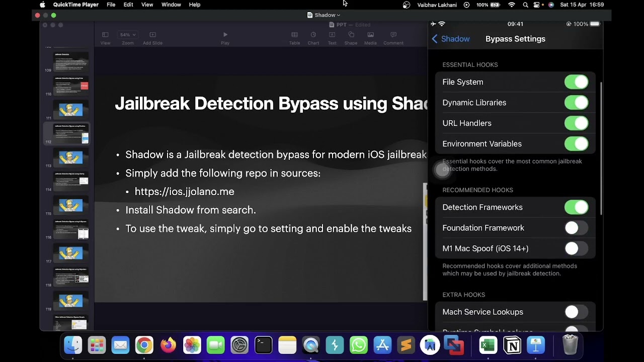Open Notion from the Dock
This screenshot has width=644, height=362.
[512, 345]
